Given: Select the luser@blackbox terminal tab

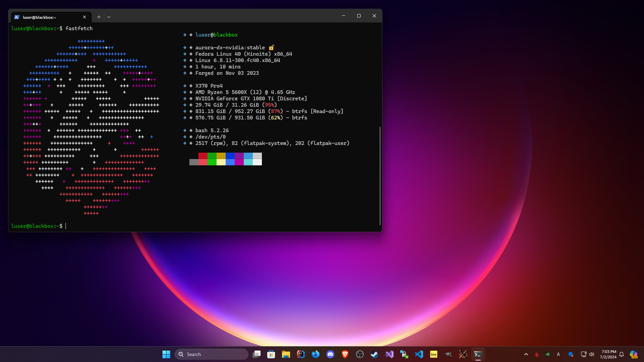Looking at the screenshot, I should coord(47,17).
